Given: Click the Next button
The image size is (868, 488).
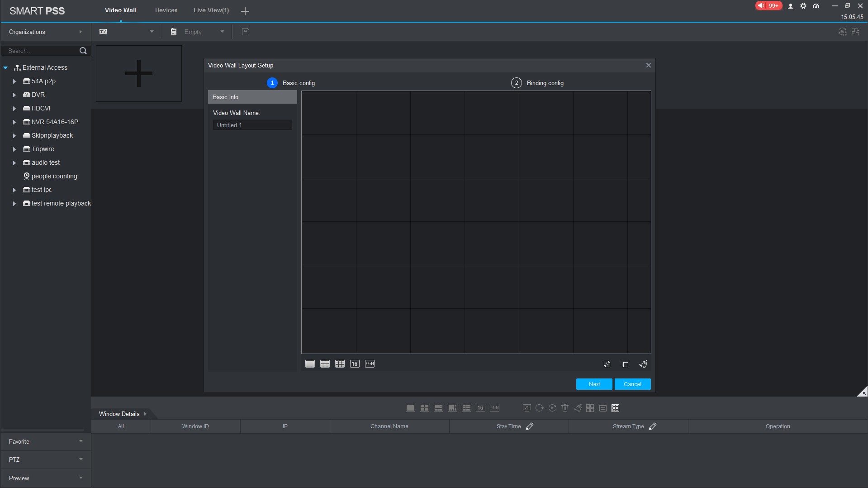Looking at the screenshot, I should (x=594, y=384).
